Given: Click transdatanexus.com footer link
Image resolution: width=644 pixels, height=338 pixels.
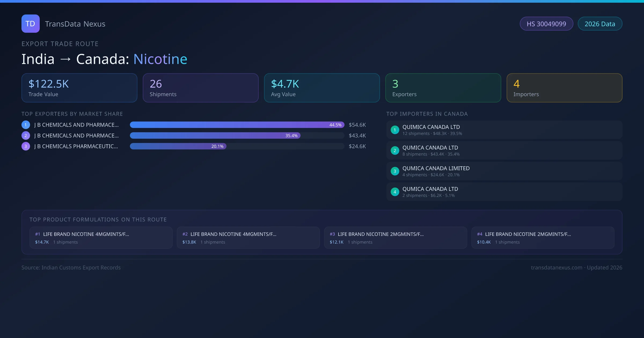Looking at the screenshot, I should point(557,267).
